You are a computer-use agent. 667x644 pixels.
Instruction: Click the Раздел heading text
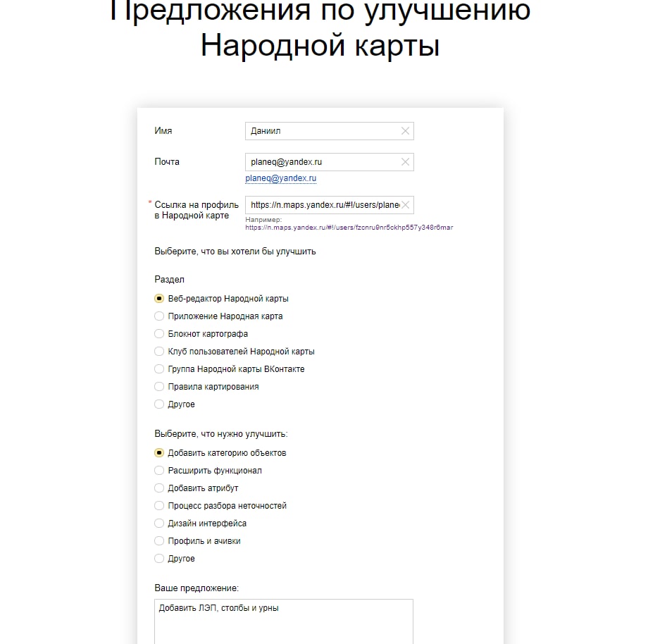click(169, 280)
